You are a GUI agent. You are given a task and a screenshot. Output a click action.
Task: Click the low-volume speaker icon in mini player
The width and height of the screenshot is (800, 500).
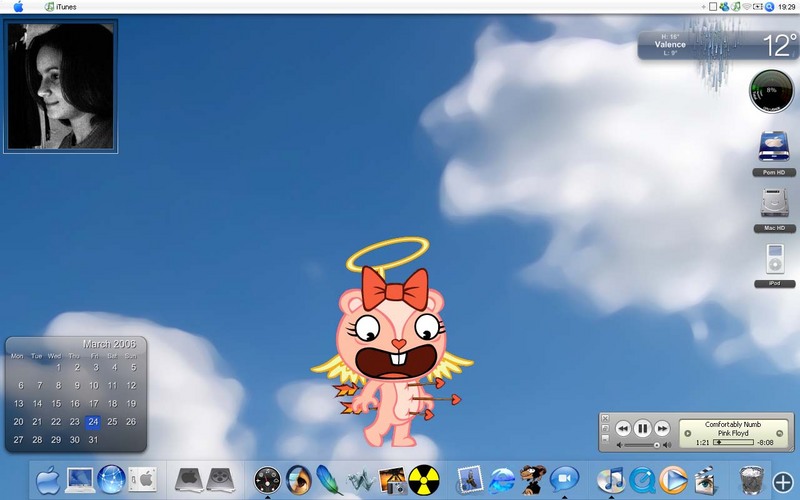[x=619, y=445]
